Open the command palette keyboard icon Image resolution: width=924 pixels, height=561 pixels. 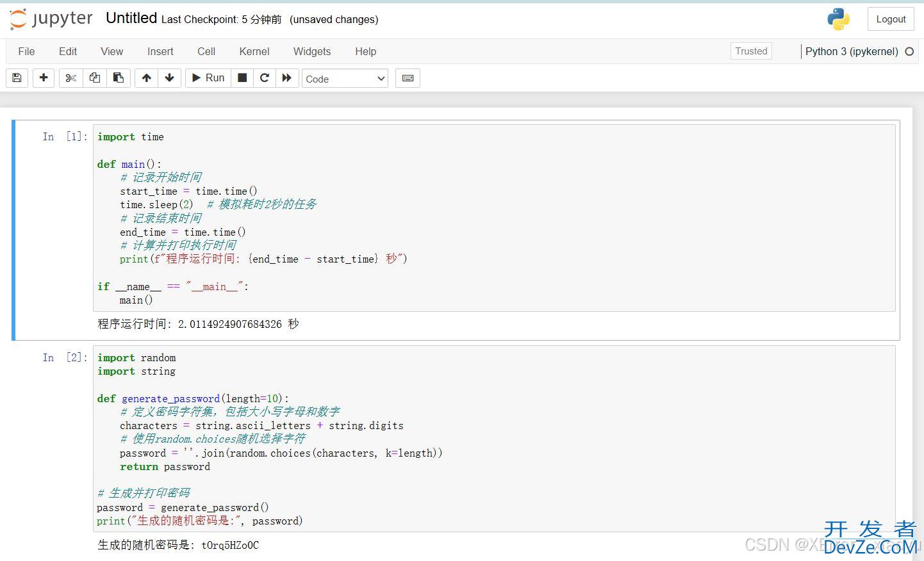coord(408,78)
